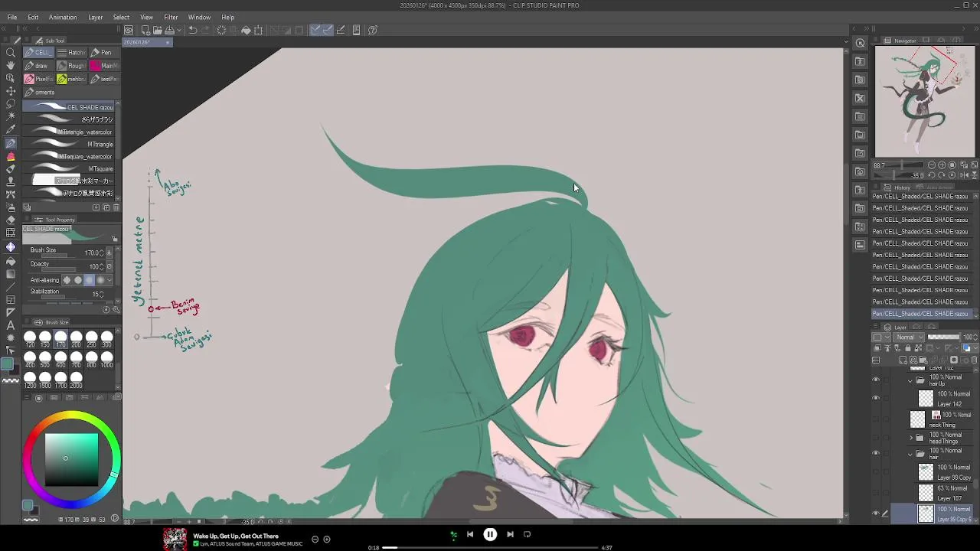Open Clip Studio support help icon
Viewport: 980px width, 551px height.
coord(372,31)
